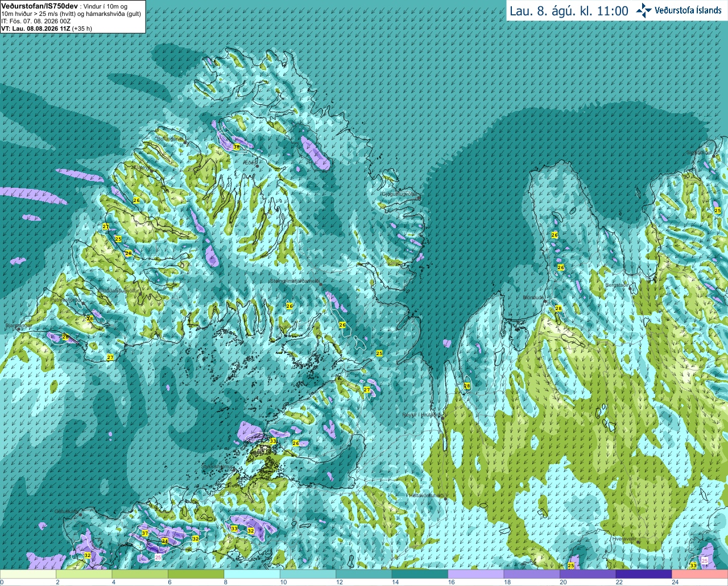Select the Holtavörðuheiði station marker
Image resolution: width=728 pixels, height=586 pixels.
(445, 498)
